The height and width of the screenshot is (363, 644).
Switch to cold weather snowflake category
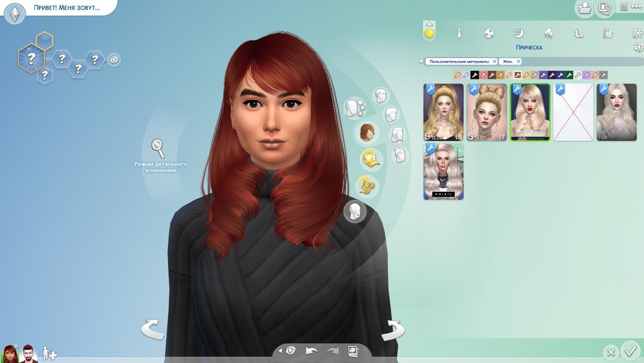pyautogui.click(x=638, y=34)
